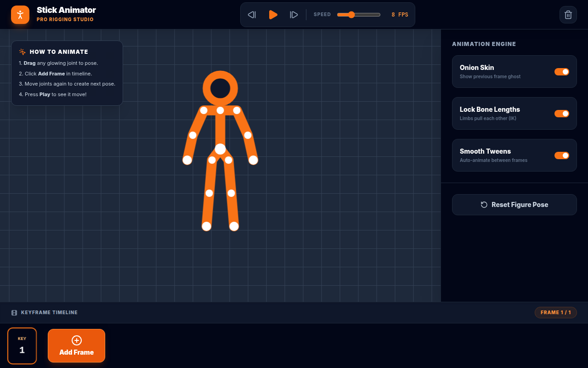Select the figure's left shoulder joint

click(x=204, y=110)
